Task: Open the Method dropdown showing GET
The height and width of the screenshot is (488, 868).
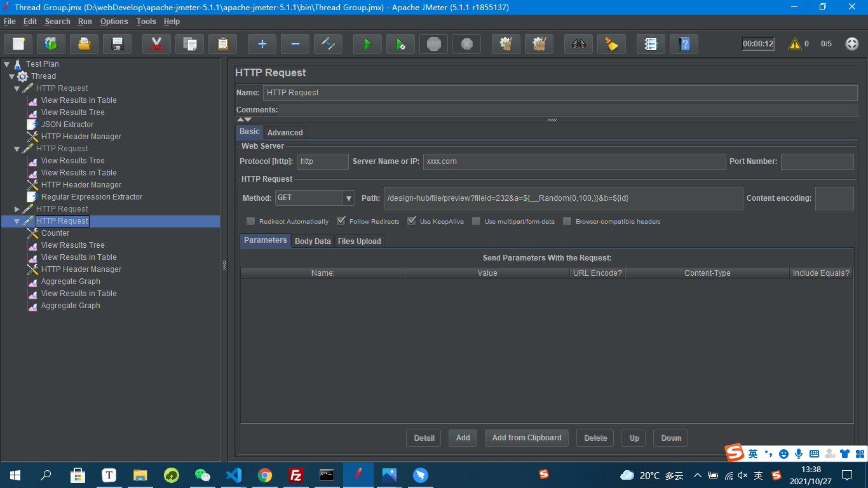Action: point(349,198)
